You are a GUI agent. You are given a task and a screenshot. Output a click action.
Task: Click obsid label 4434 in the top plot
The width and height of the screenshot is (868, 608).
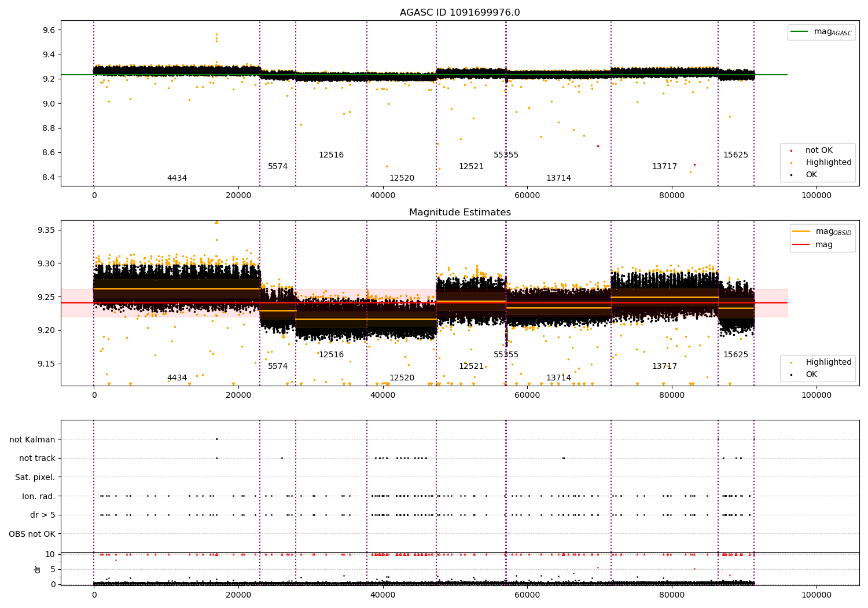click(x=177, y=178)
